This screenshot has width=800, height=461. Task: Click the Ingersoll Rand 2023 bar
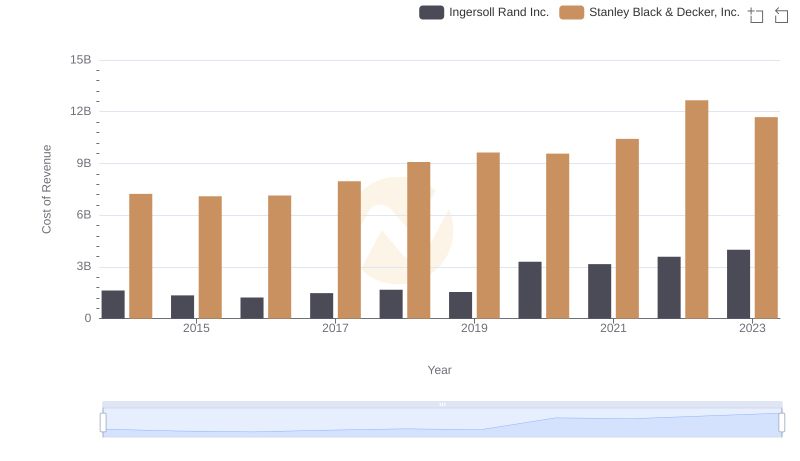pos(738,284)
